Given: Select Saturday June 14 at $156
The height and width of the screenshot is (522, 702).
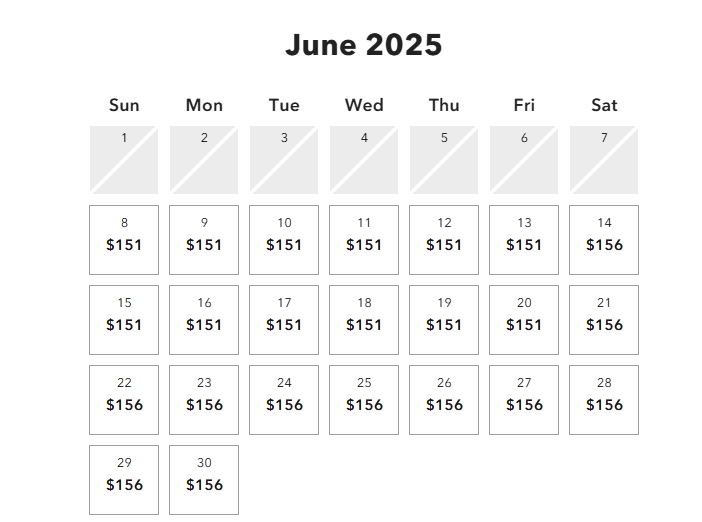Looking at the screenshot, I should (604, 240).
